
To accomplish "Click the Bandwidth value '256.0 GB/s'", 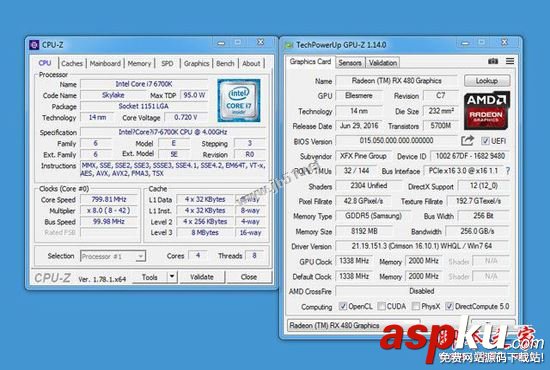I will 477,231.
